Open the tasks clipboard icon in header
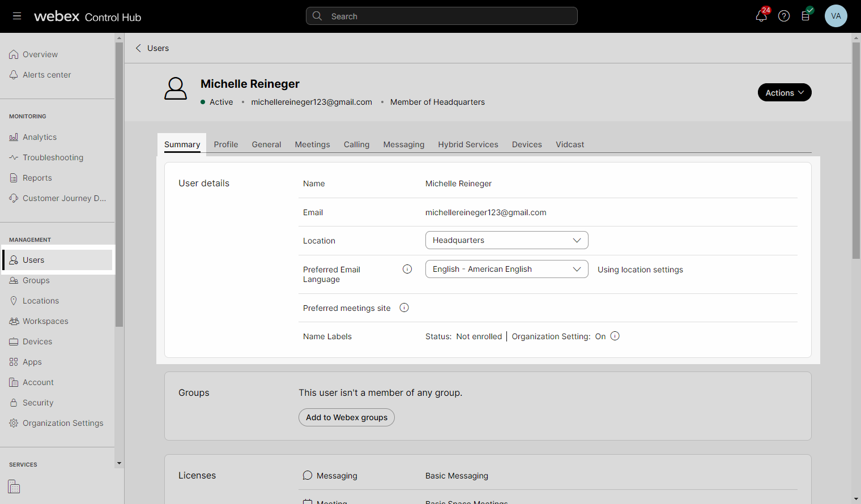 [806, 15]
